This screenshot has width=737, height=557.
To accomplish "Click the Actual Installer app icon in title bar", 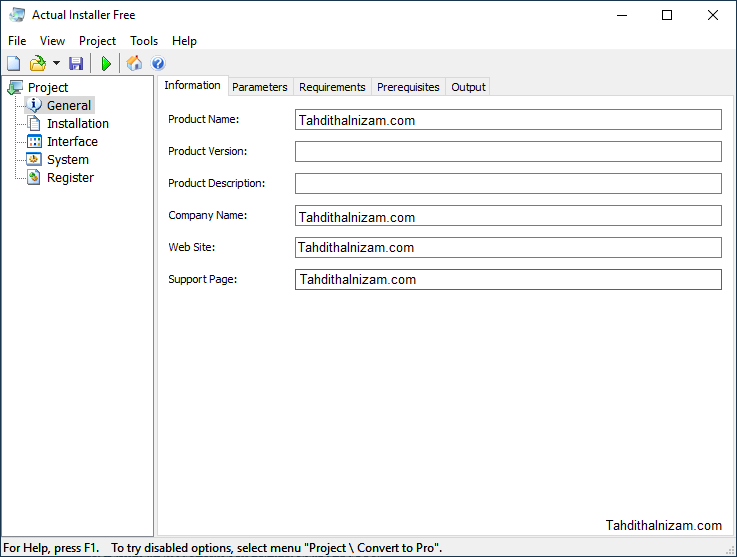I will [x=17, y=15].
